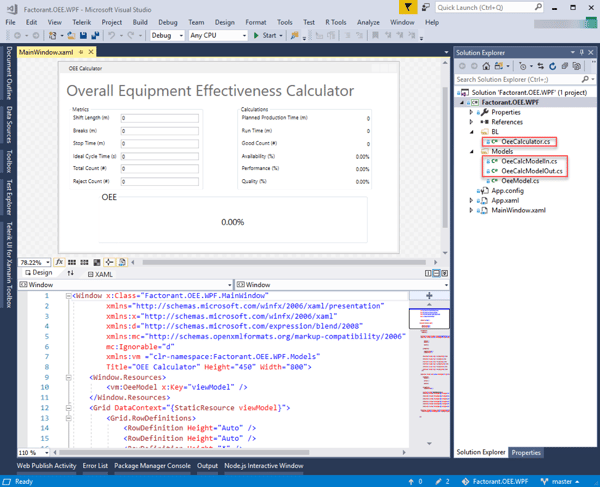Toggle snap to gridlines button in designer
This screenshot has width=600, height=487.
[84, 262]
